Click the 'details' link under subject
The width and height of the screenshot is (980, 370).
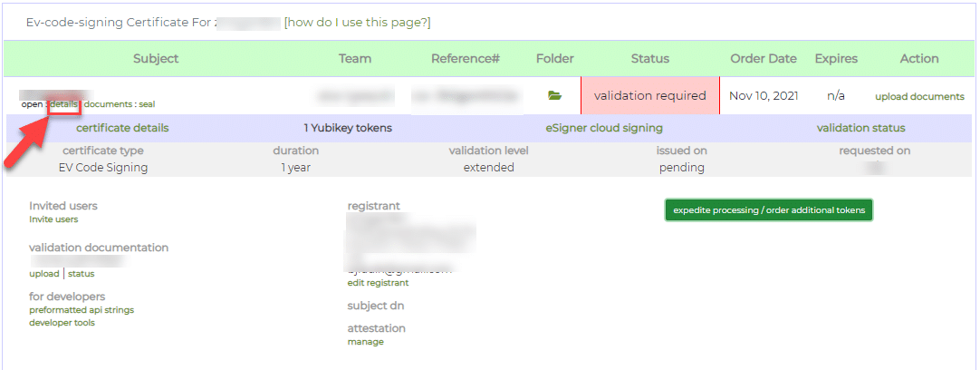point(63,104)
